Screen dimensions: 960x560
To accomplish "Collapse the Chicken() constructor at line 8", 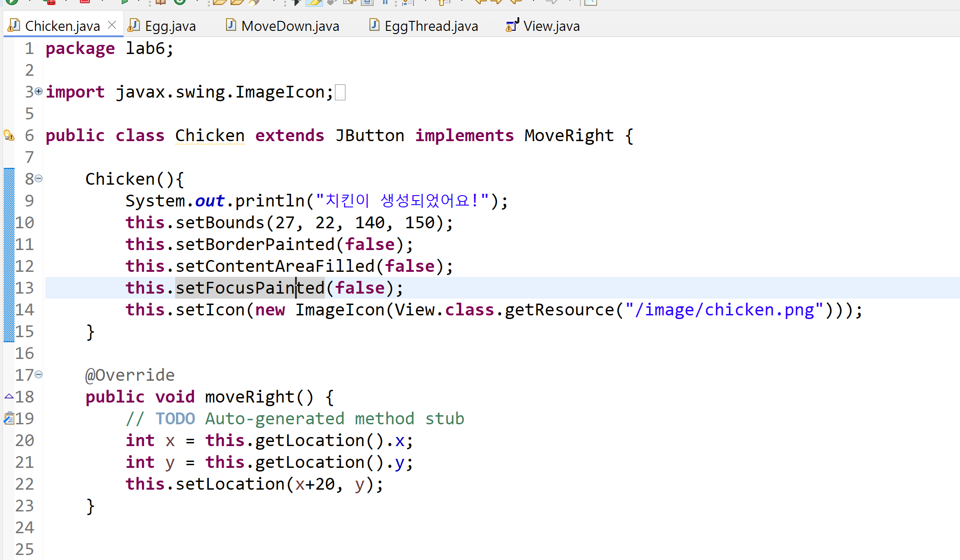I will 39,178.
